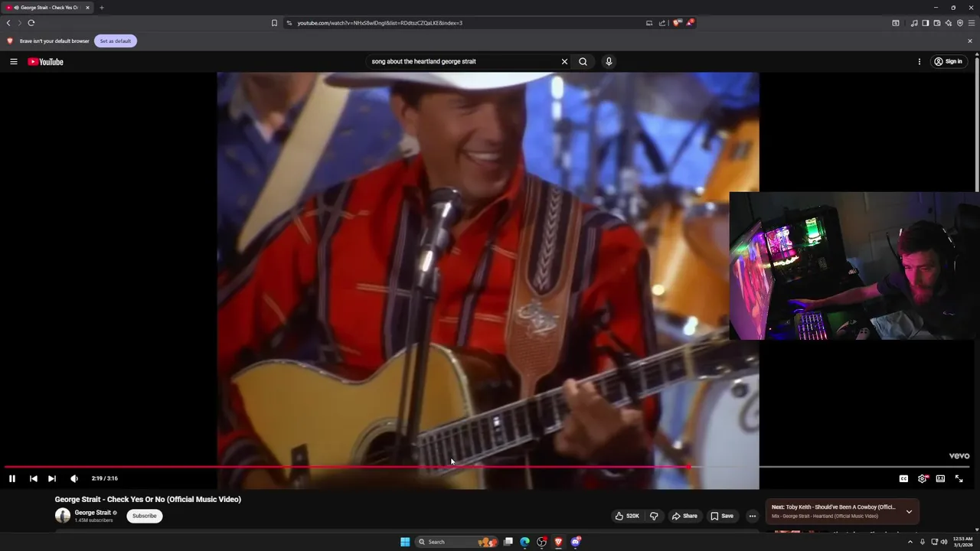The height and width of the screenshot is (551, 980).
Task: Expand the Next: Toby Keith playlist panel
Action: click(x=909, y=511)
